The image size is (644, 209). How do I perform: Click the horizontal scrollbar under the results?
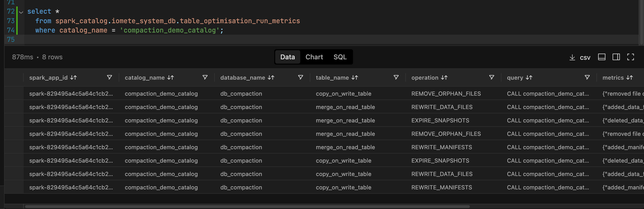(x=247, y=207)
